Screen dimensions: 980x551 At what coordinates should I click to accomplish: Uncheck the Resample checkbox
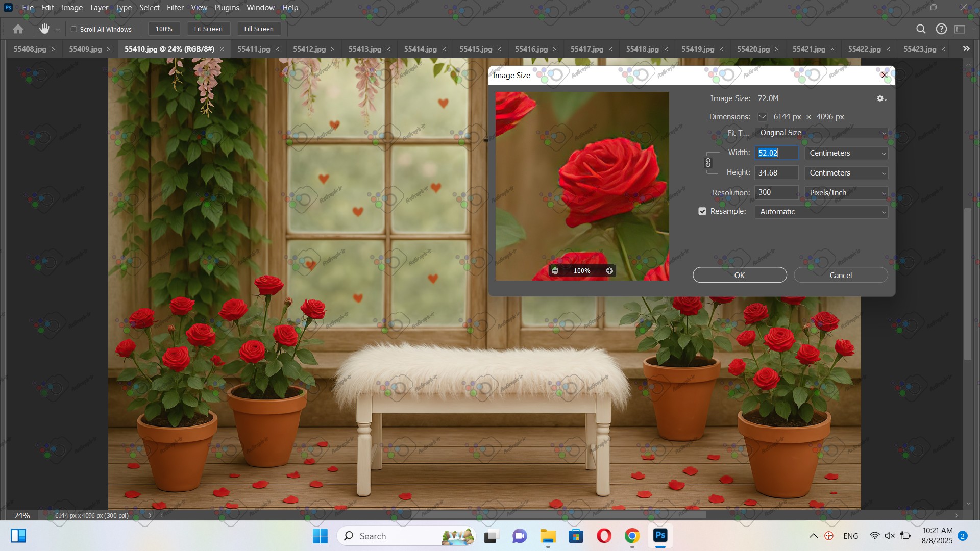[x=702, y=211]
